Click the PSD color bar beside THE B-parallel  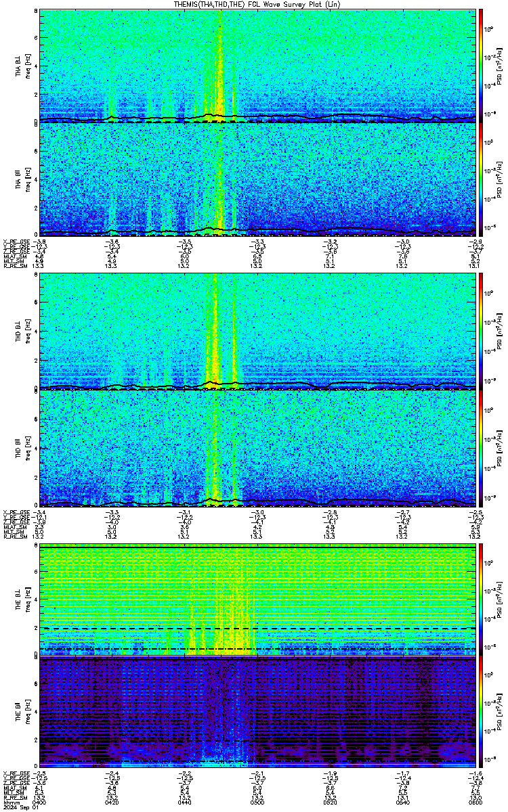coord(482,711)
